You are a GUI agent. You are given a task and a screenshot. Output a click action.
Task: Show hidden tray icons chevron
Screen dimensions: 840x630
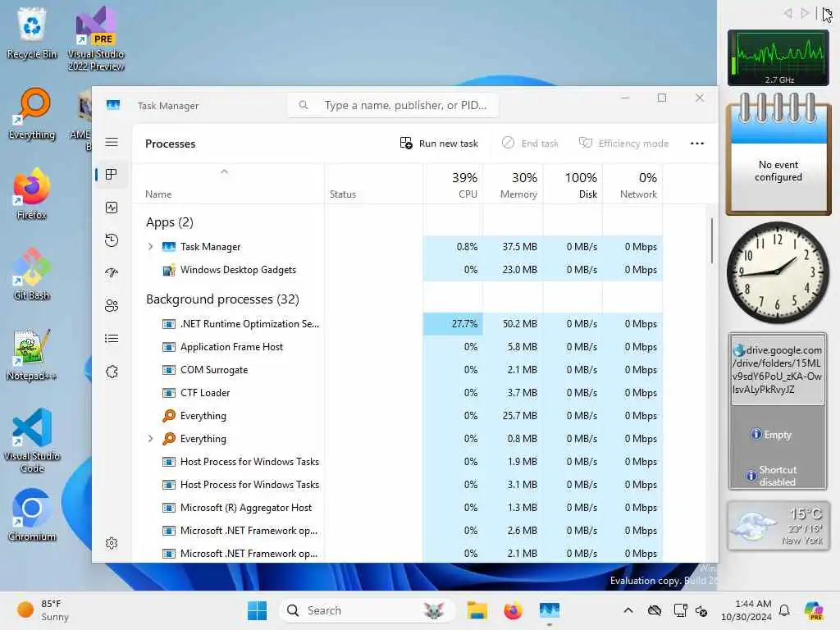point(628,610)
